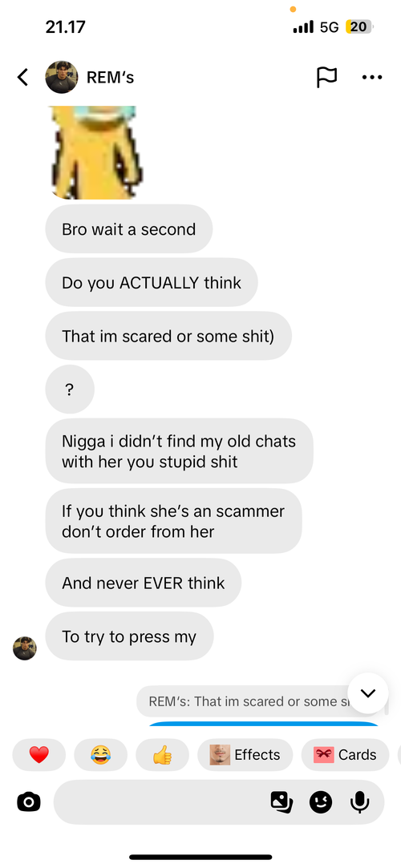Open the camera icon beside message field
The image size is (401, 868).
29,801
